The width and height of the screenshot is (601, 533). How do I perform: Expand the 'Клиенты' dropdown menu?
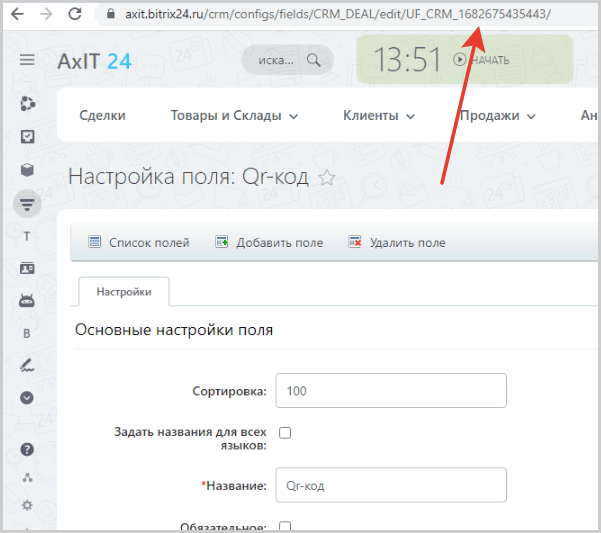[x=378, y=116]
